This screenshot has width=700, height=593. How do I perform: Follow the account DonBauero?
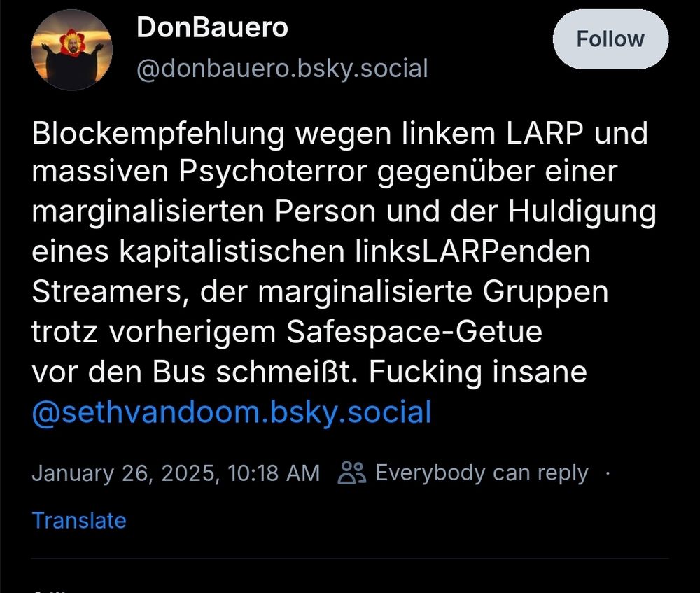610,39
